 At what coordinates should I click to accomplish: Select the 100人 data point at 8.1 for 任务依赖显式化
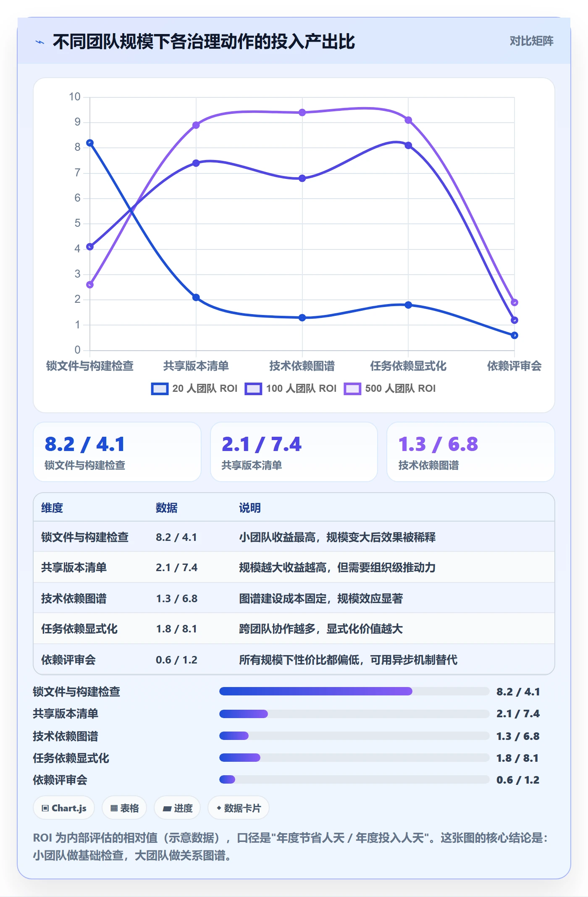click(408, 145)
